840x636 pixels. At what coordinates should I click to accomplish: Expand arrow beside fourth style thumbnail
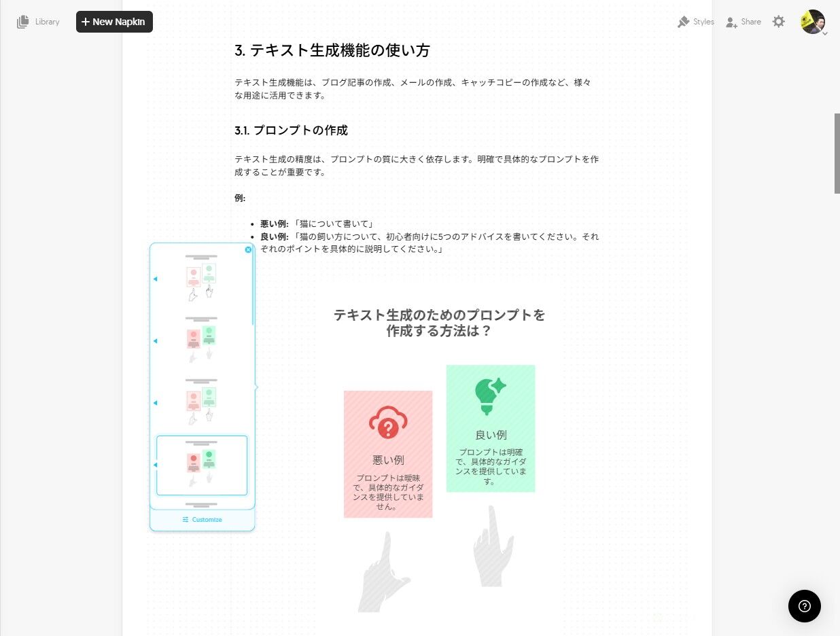pyautogui.click(x=155, y=465)
